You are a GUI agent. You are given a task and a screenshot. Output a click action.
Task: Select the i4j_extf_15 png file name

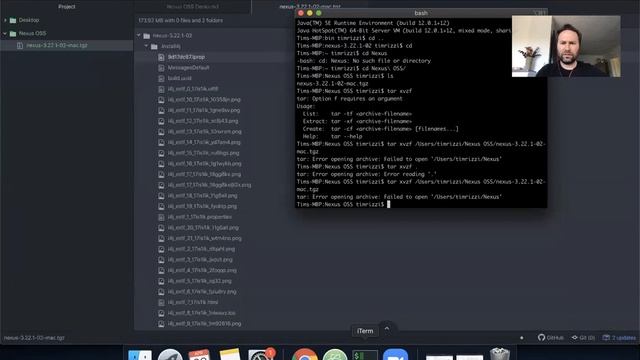pyautogui.click(x=203, y=153)
